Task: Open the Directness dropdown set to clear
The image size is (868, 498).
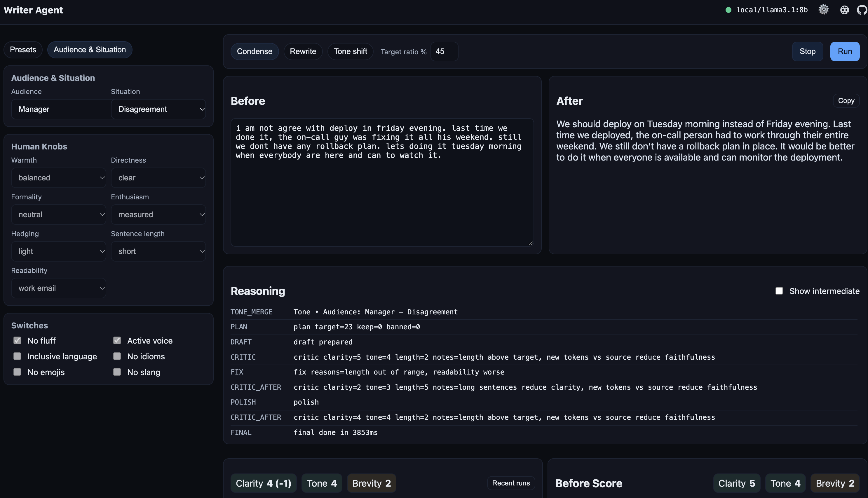Action: 158,177
